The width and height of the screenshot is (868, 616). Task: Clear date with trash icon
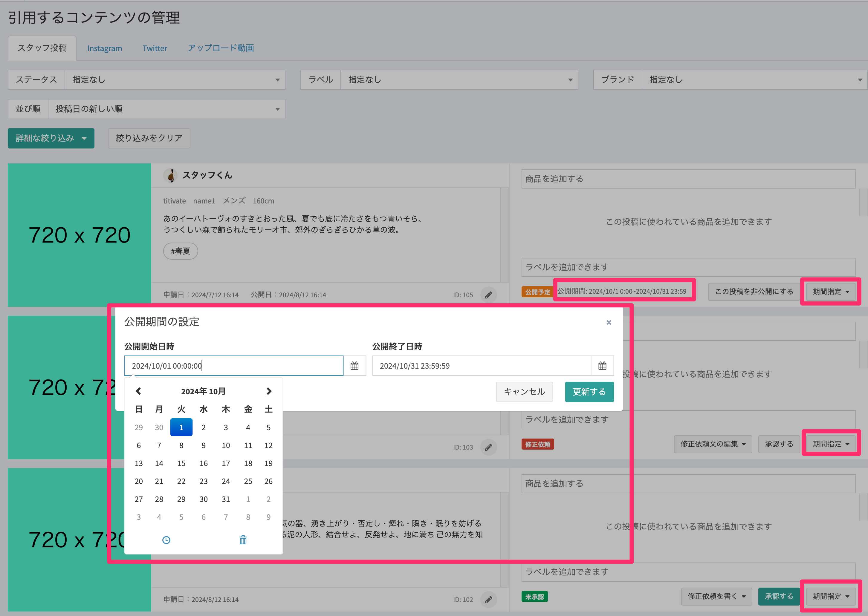pyautogui.click(x=243, y=540)
